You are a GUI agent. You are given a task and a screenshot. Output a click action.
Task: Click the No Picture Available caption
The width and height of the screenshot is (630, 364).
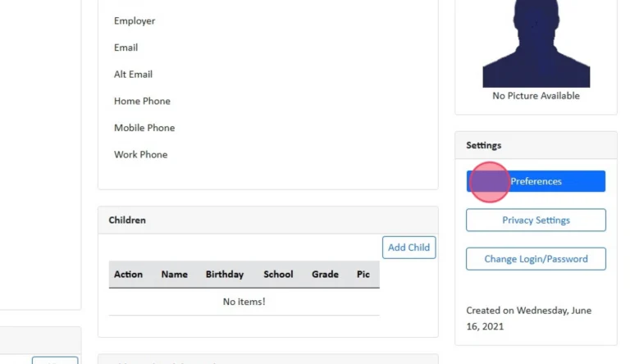tap(536, 96)
